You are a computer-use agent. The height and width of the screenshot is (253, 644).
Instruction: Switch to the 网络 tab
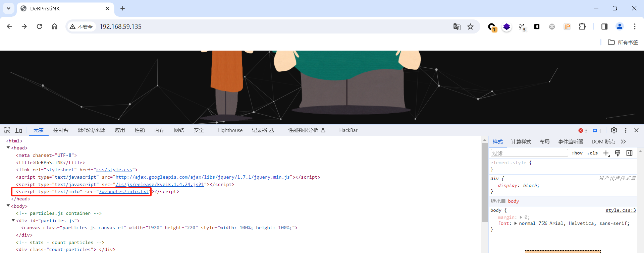pos(179,130)
